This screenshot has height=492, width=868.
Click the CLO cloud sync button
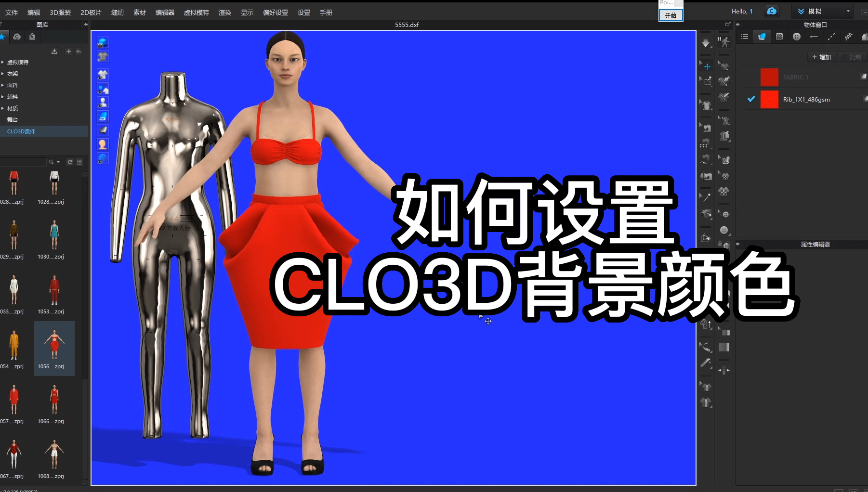[x=772, y=11]
